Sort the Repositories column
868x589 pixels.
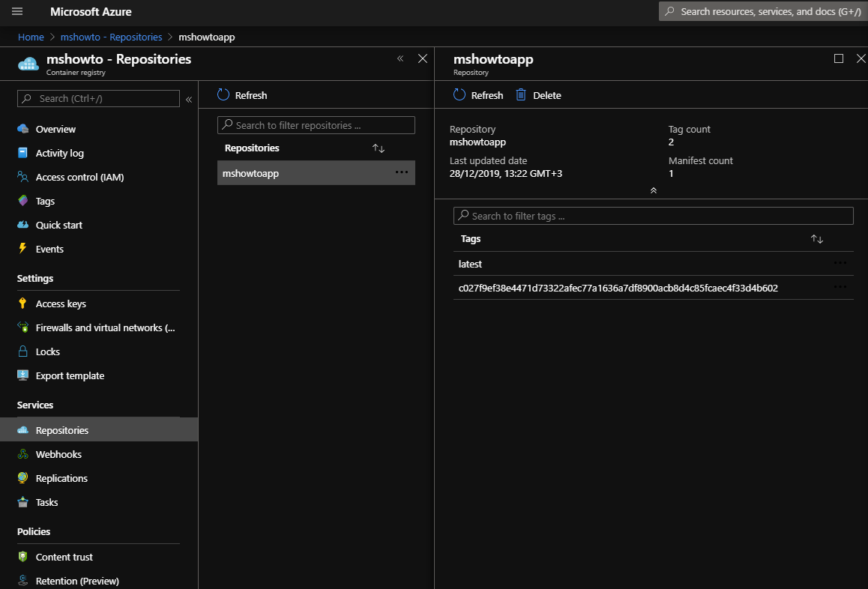pyautogui.click(x=378, y=148)
